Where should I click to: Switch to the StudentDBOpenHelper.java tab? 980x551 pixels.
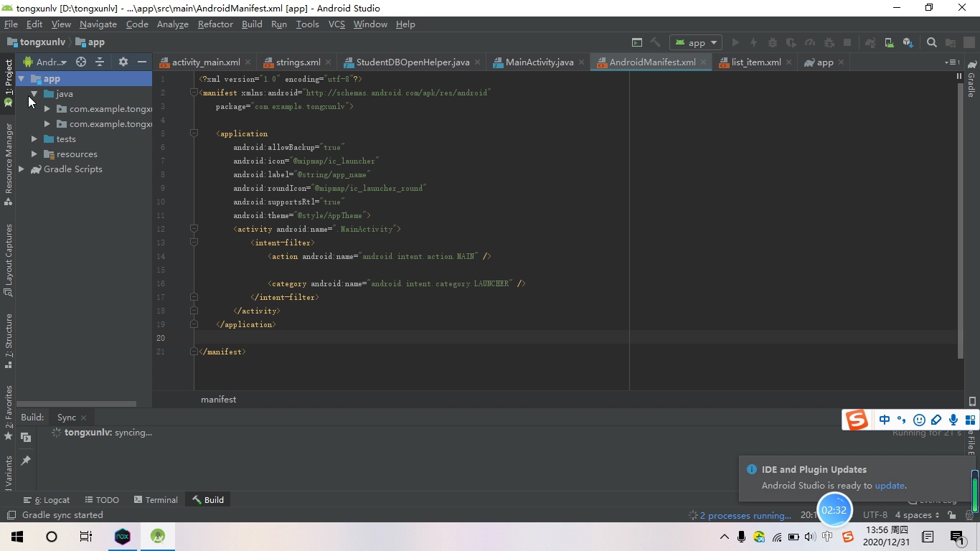(x=413, y=62)
